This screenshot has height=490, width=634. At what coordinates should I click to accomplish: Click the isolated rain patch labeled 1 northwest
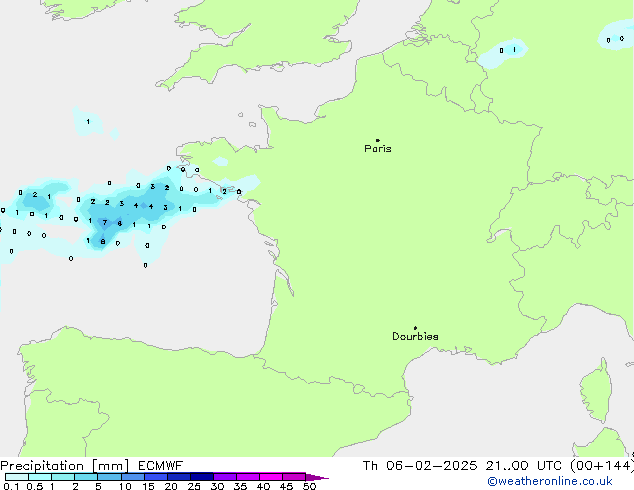click(x=87, y=122)
